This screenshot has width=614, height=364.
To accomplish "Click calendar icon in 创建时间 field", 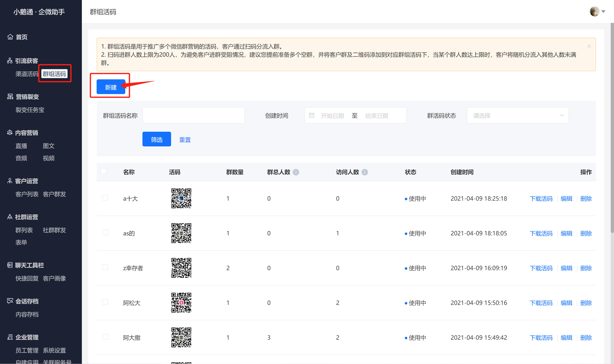I will [312, 115].
